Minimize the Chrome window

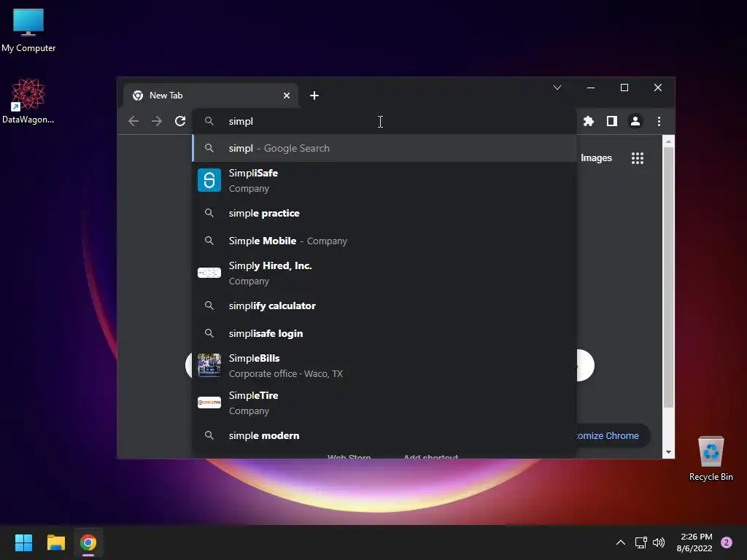pos(591,87)
